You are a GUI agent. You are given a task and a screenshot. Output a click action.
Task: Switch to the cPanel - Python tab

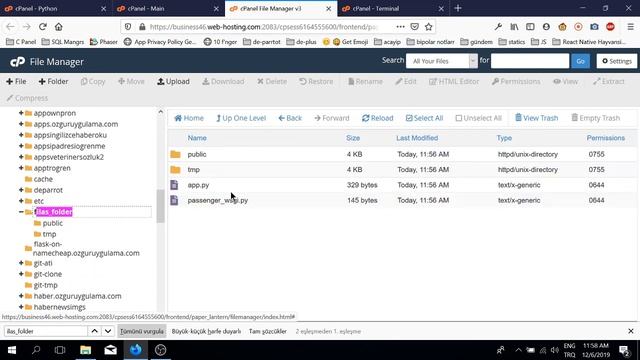55,9
